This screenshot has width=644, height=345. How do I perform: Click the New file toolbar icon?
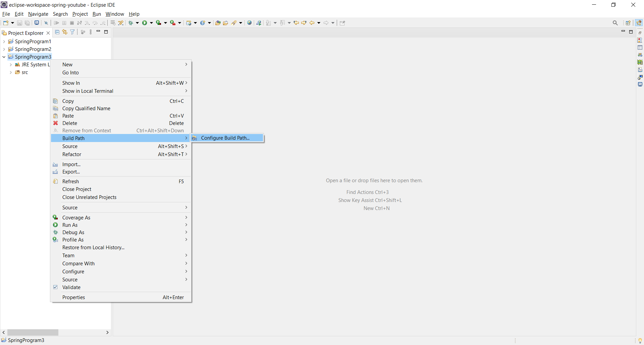[6, 23]
